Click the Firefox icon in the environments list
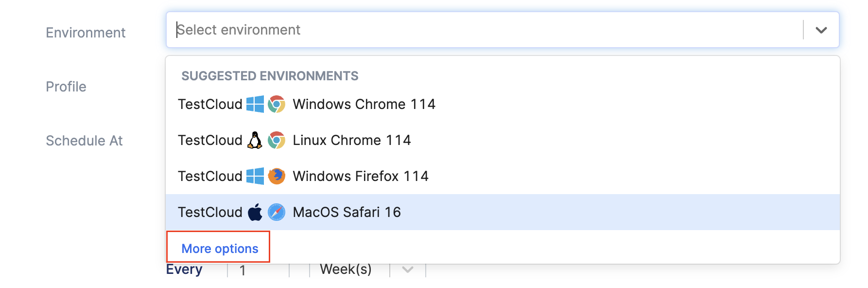This screenshot has height=288, width=868. click(x=276, y=176)
